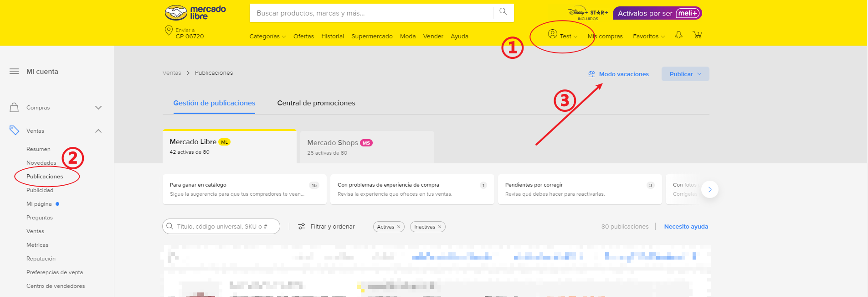
Task: Collapse the Ventas sidebar section
Action: pyautogui.click(x=98, y=131)
